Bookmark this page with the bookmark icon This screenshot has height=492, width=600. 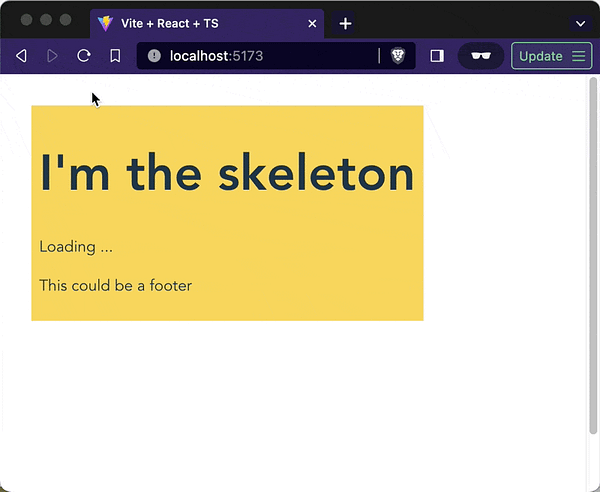click(115, 56)
